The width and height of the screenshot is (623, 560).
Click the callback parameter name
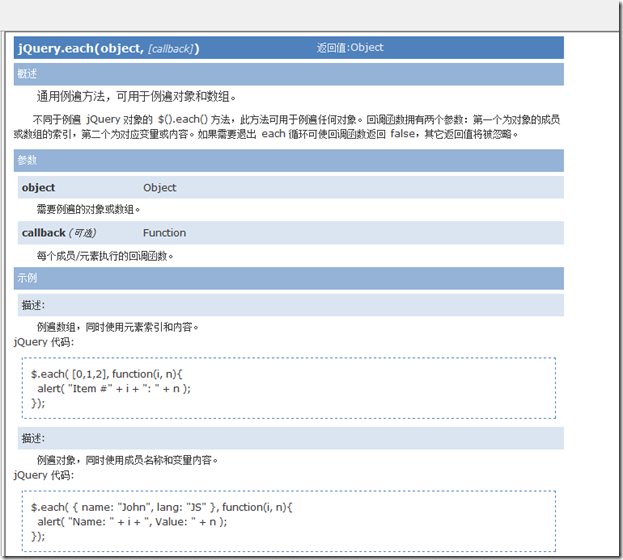tap(43, 233)
